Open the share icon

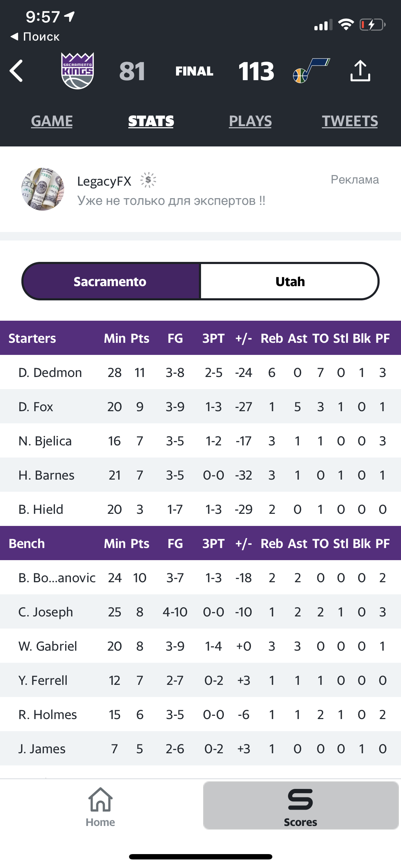pos(360,71)
